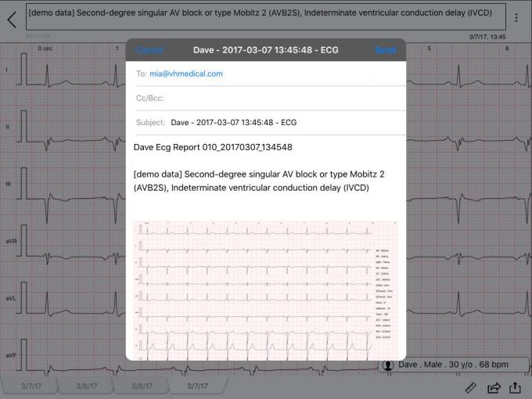Viewport: 532px width, 399px height.
Task: Tap the 6 second time marker
Action: (507, 49)
